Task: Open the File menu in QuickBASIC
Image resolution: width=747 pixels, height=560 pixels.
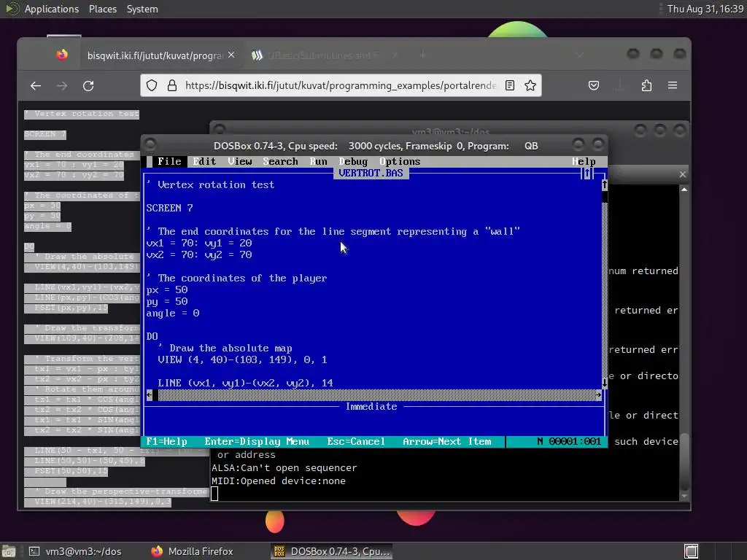Action: pyautogui.click(x=169, y=161)
